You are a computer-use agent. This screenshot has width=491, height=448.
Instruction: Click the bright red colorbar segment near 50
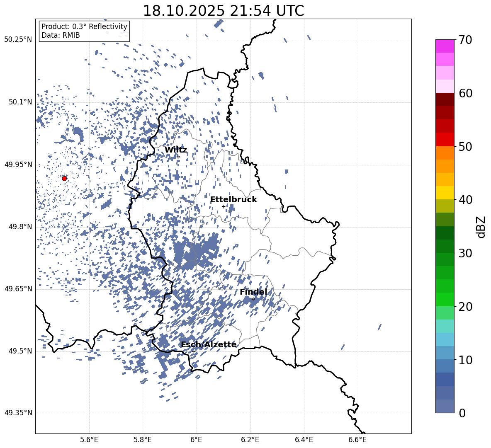click(445, 140)
